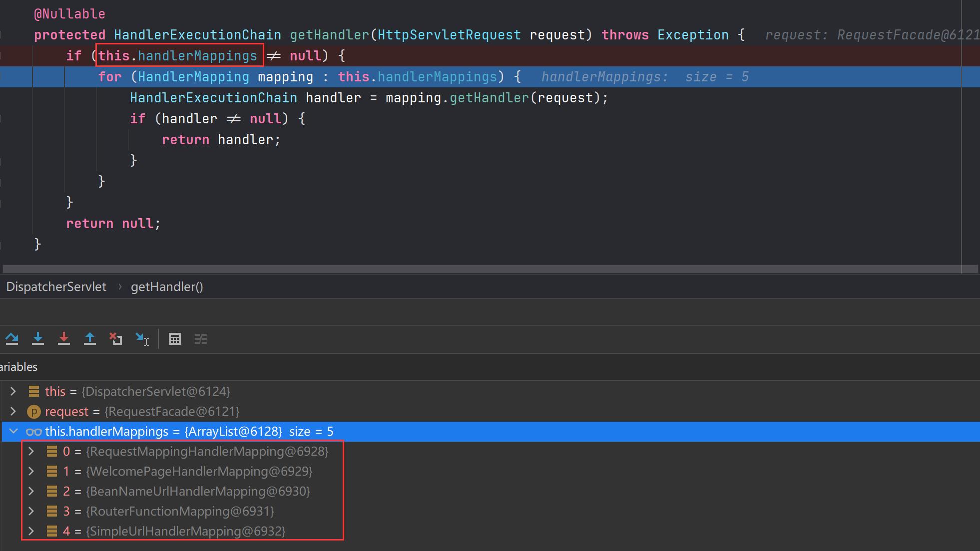Click the Step Over debugger icon

point(12,339)
